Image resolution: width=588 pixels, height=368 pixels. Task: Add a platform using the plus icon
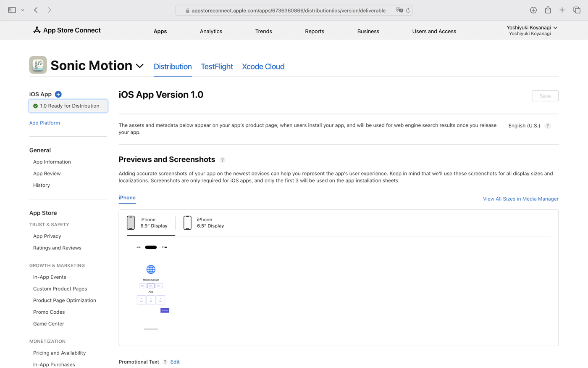tap(58, 94)
